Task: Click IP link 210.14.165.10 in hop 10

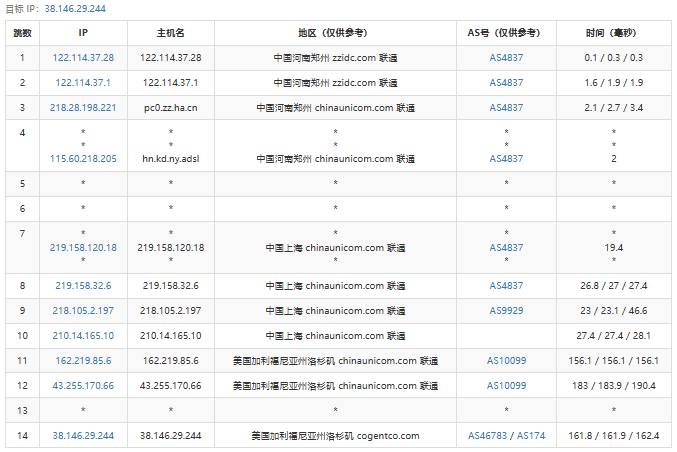Action: click(x=83, y=336)
